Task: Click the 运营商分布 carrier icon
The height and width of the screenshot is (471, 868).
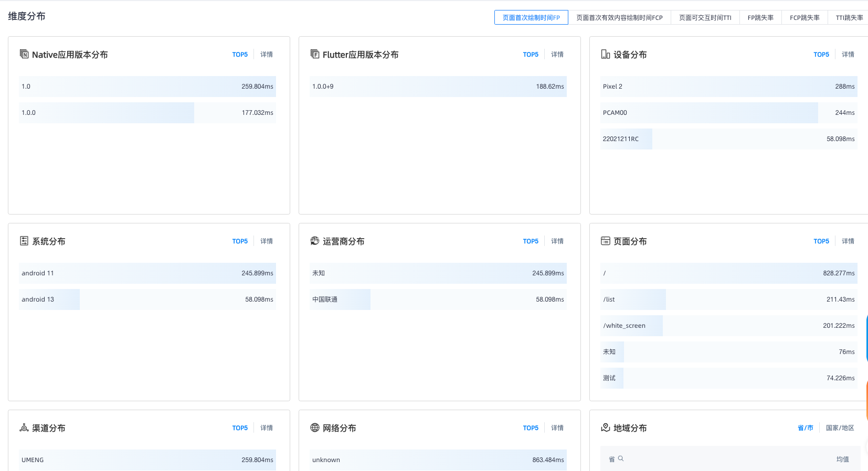Action: pyautogui.click(x=315, y=241)
